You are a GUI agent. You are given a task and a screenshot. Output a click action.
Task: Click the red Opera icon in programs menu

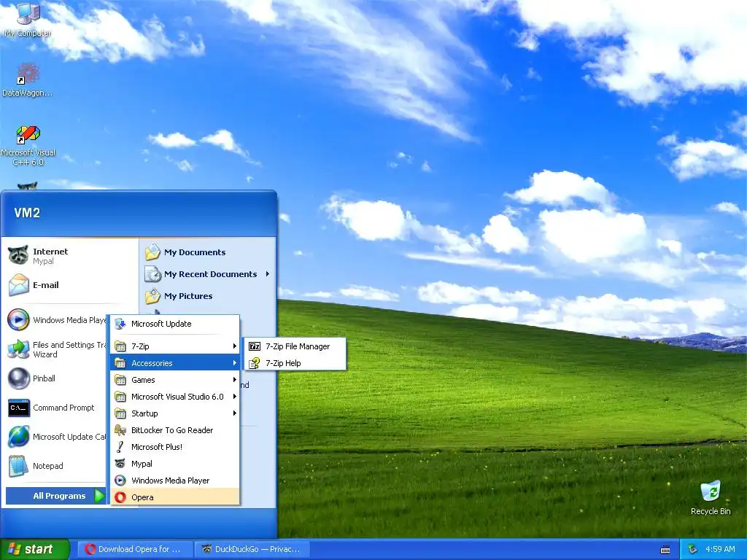click(120, 497)
